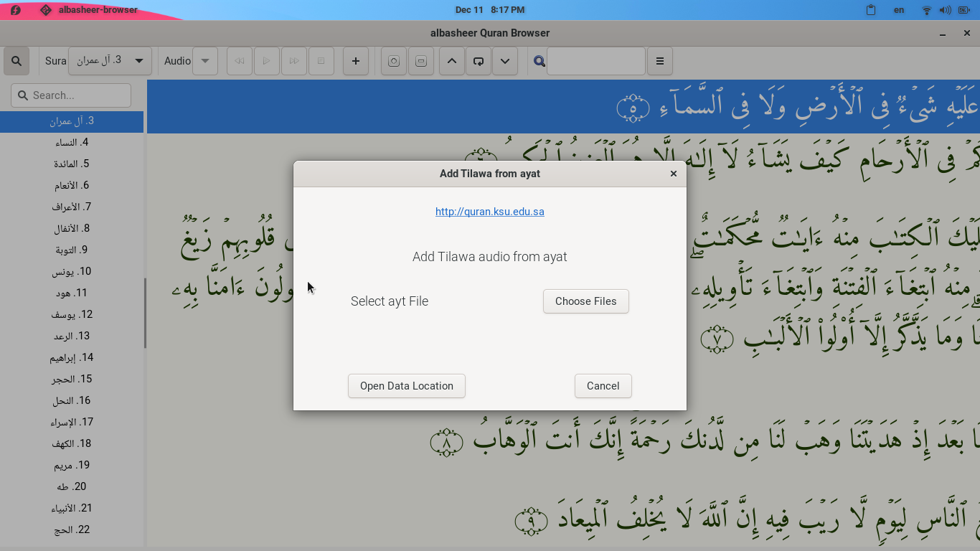Select sura 12. يوسف in list
The width and height of the screenshot is (980, 551).
pos(72,315)
